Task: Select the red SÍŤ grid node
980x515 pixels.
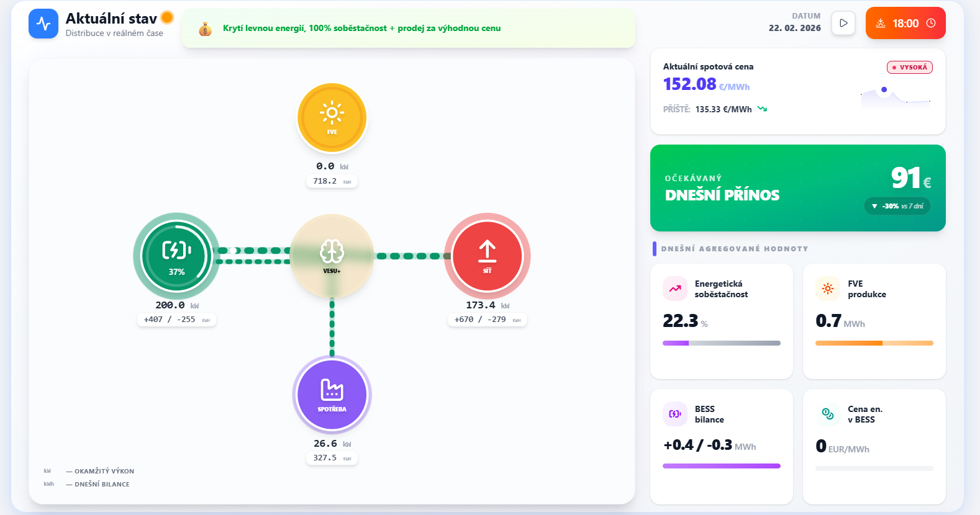Action: pos(487,256)
